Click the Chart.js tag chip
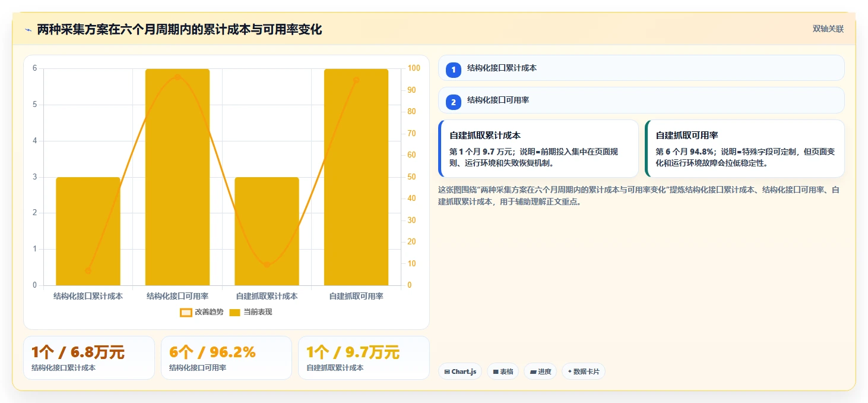 (460, 371)
